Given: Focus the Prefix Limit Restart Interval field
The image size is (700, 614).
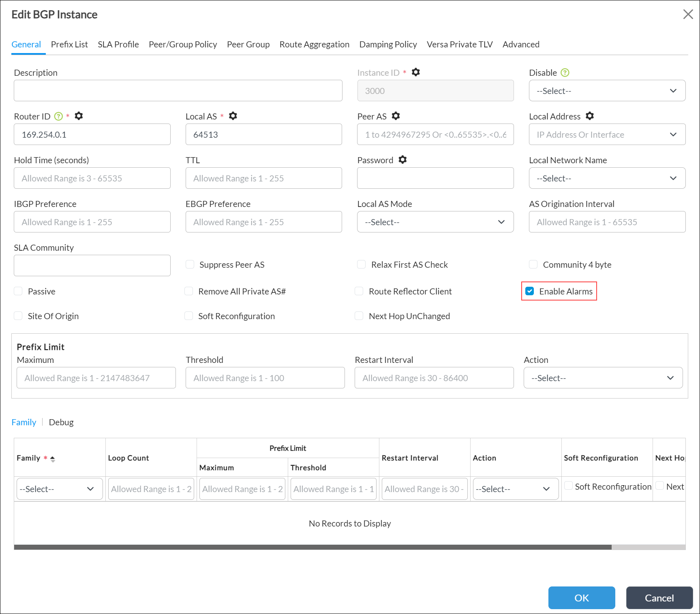Looking at the screenshot, I should [x=434, y=378].
